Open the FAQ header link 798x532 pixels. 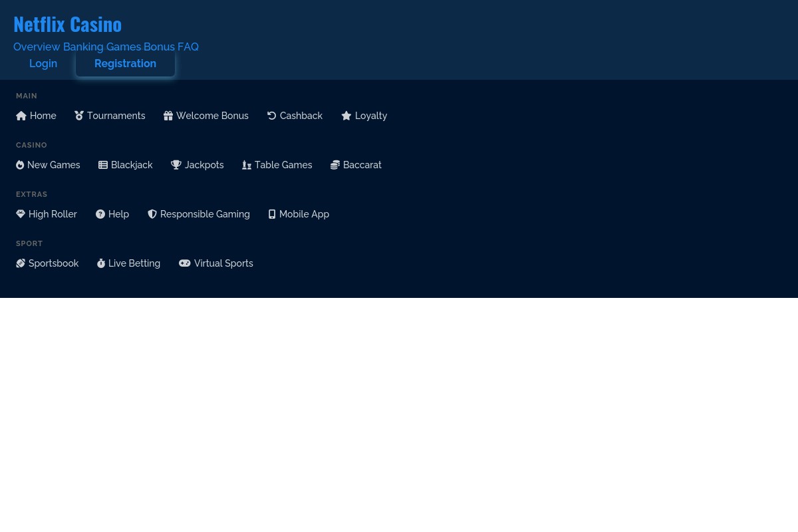click(x=188, y=47)
